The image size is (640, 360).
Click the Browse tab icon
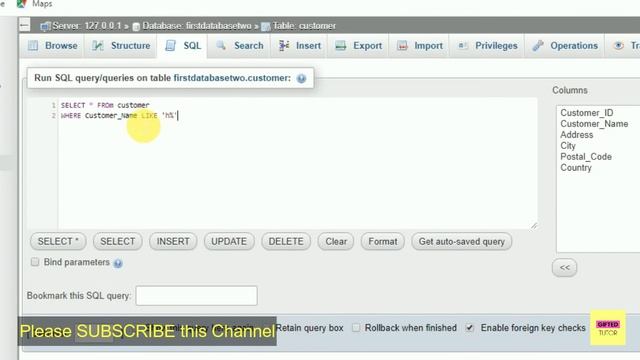[x=33, y=46]
